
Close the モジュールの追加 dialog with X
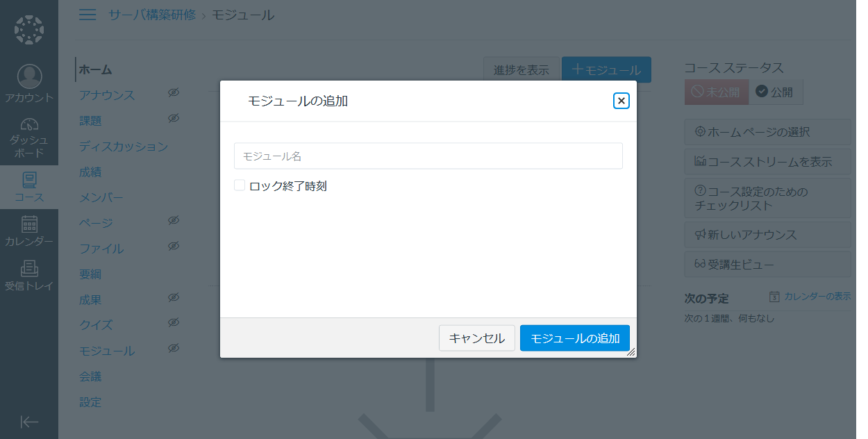click(x=621, y=101)
